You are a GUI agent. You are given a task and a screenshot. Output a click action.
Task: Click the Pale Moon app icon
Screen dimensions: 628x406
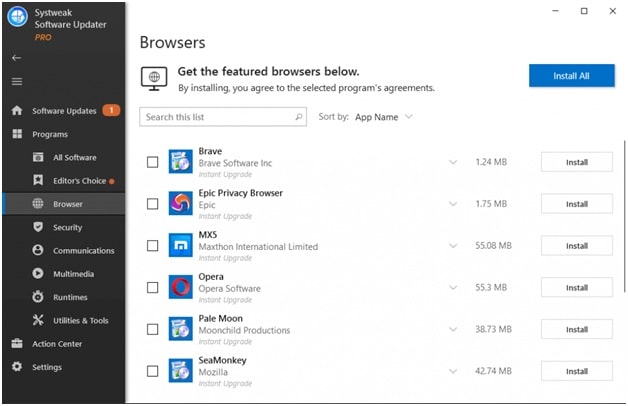180,329
